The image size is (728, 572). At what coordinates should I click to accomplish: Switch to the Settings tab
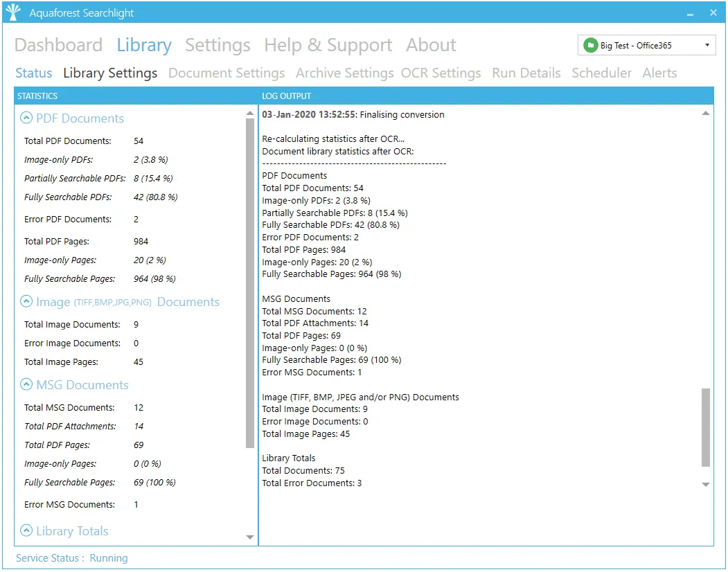[217, 46]
